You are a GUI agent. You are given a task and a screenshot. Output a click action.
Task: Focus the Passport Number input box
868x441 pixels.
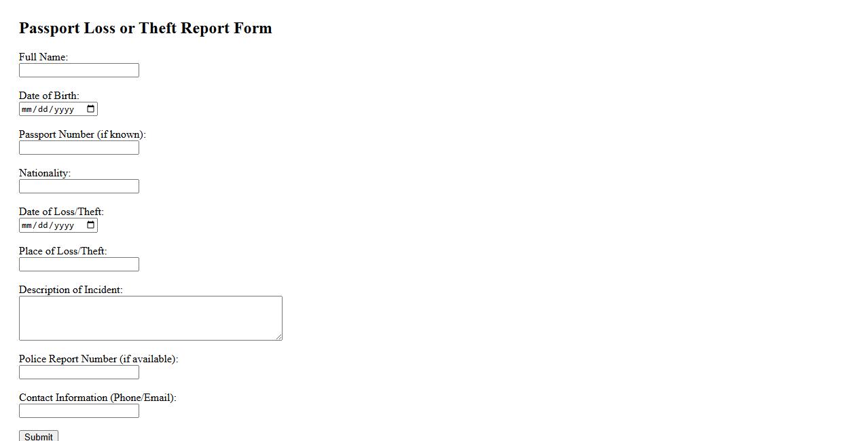[x=79, y=148]
